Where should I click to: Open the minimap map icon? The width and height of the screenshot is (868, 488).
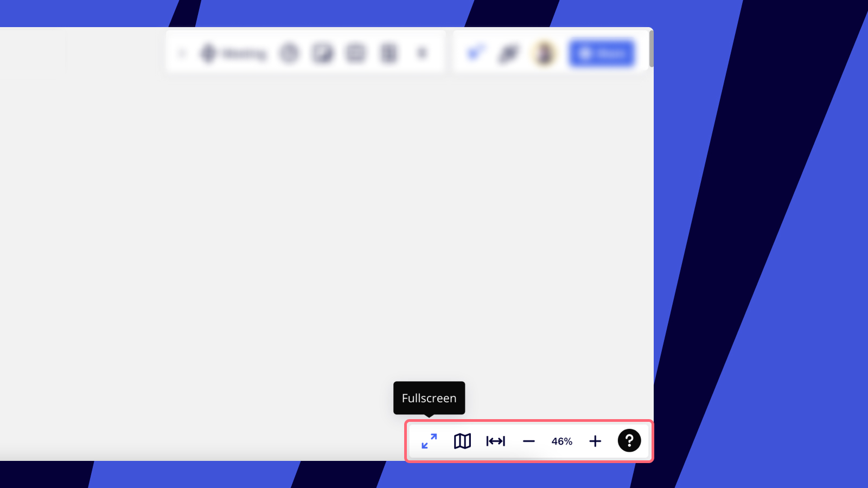462,441
